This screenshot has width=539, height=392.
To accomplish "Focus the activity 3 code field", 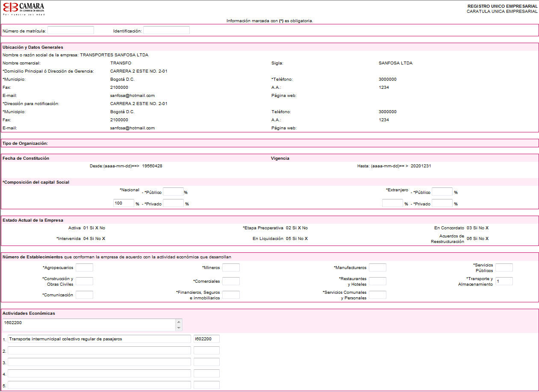I will (206, 362).
